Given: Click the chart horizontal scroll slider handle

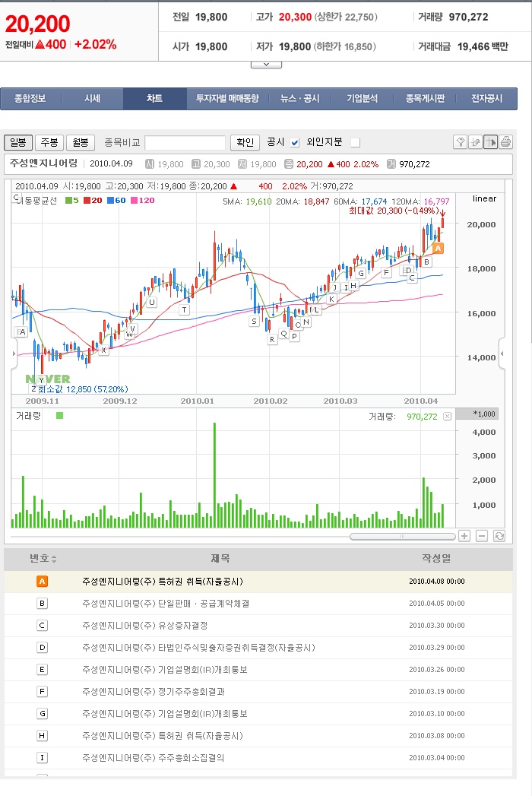Looking at the screenshot, I should (403, 536).
